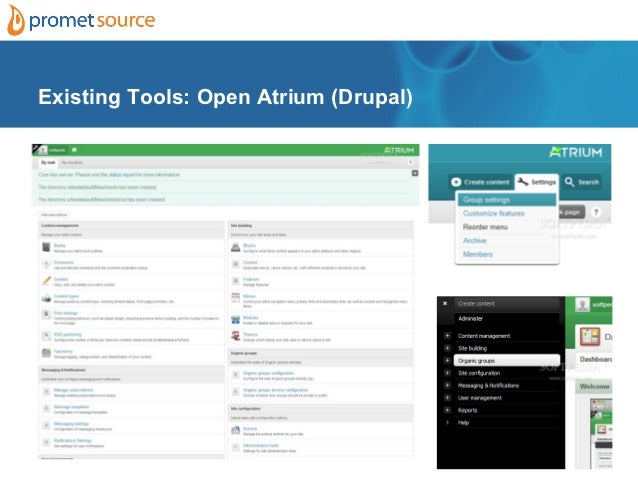Follow the status report link

pos(121,175)
